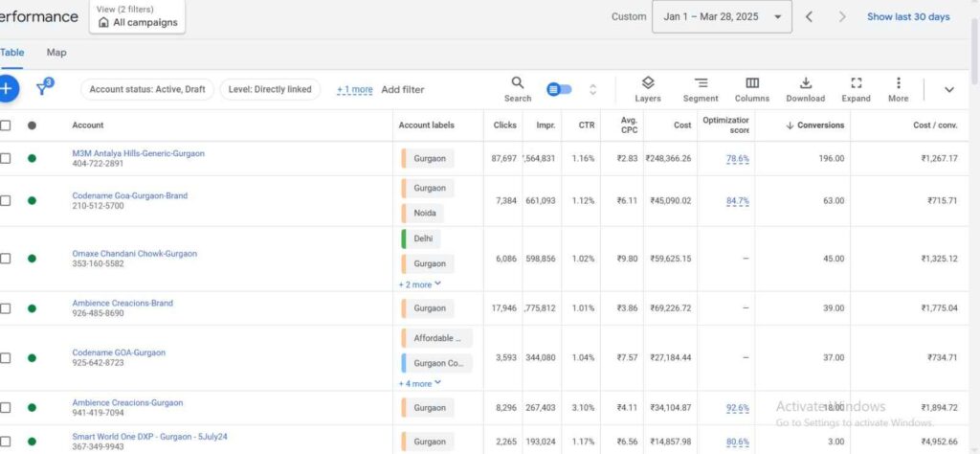Check the Codename Goa-Gurgaon-Brand row checkbox

pyautogui.click(x=5, y=200)
